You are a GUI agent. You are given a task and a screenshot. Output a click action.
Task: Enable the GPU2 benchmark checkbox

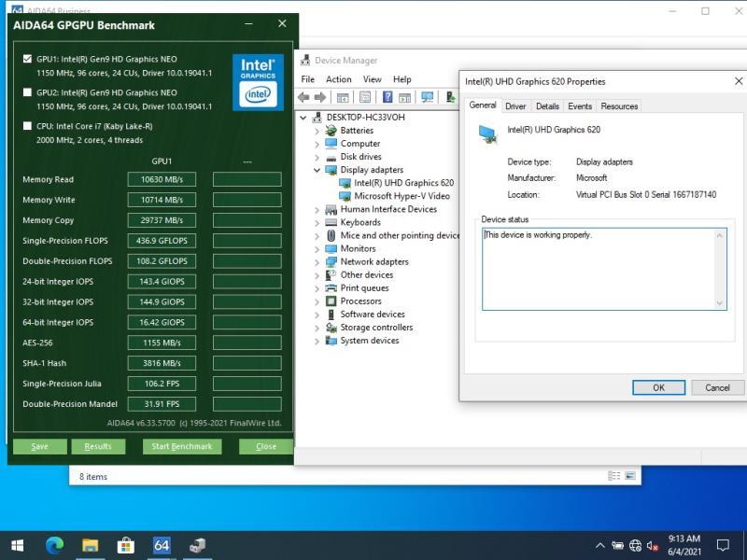click(x=27, y=92)
